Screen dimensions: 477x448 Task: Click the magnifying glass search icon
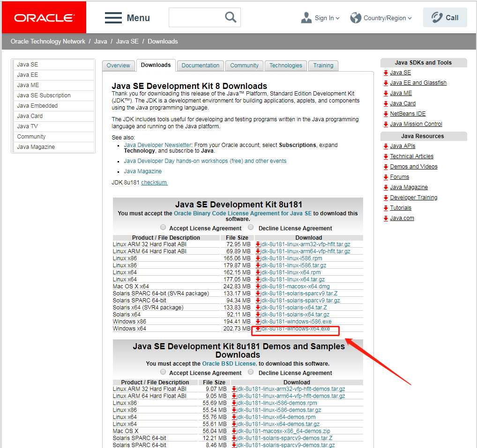230,17
